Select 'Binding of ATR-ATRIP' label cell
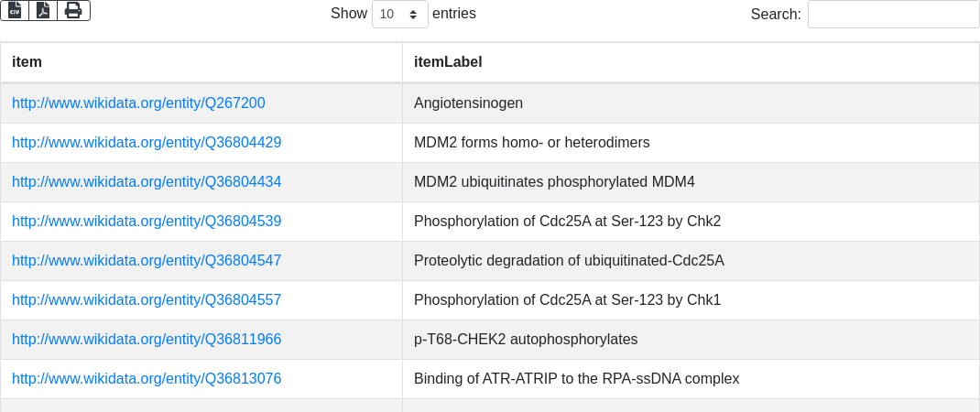980x412 pixels. [x=576, y=379]
